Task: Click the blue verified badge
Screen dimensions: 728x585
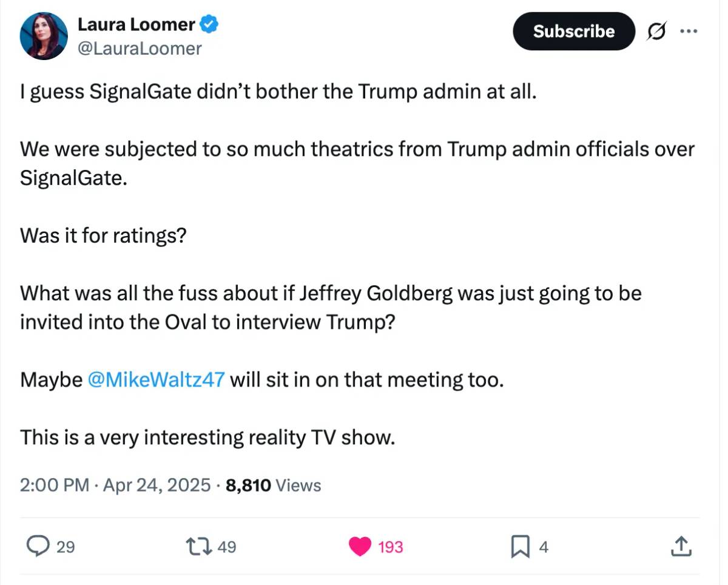Action: [209, 25]
